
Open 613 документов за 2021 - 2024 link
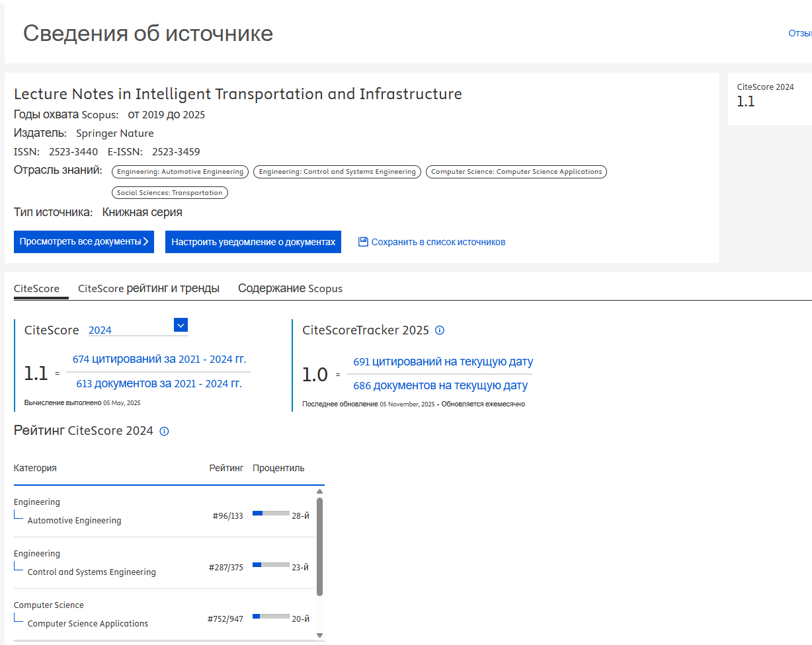pos(159,383)
